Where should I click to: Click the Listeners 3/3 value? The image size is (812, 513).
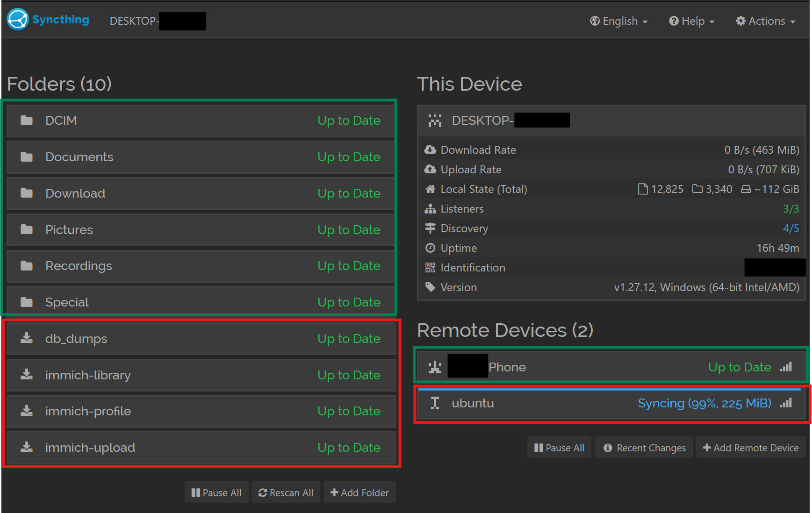coord(791,208)
